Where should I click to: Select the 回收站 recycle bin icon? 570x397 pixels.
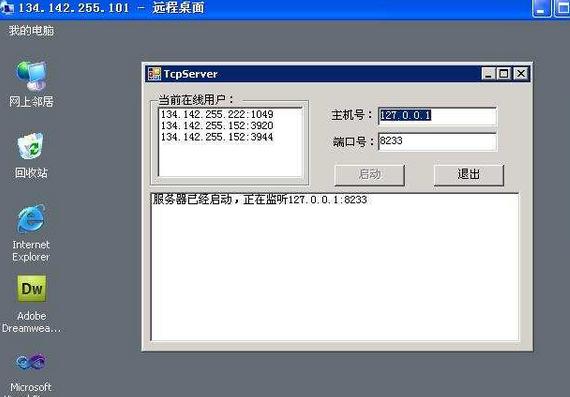pyautogui.click(x=31, y=155)
